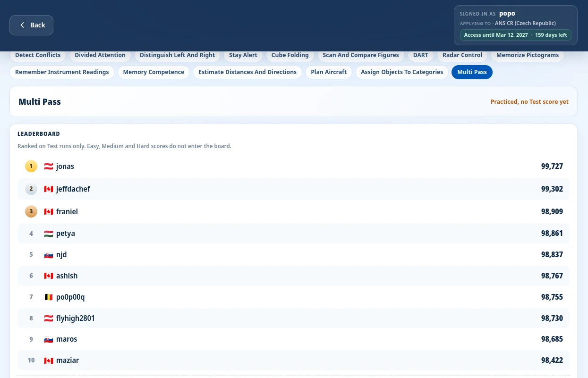
Task: Click the flag next to jonas
Action: pos(49,167)
